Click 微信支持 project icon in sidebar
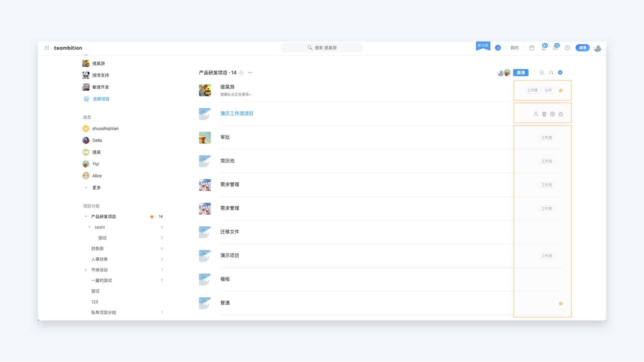 (86, 75)
